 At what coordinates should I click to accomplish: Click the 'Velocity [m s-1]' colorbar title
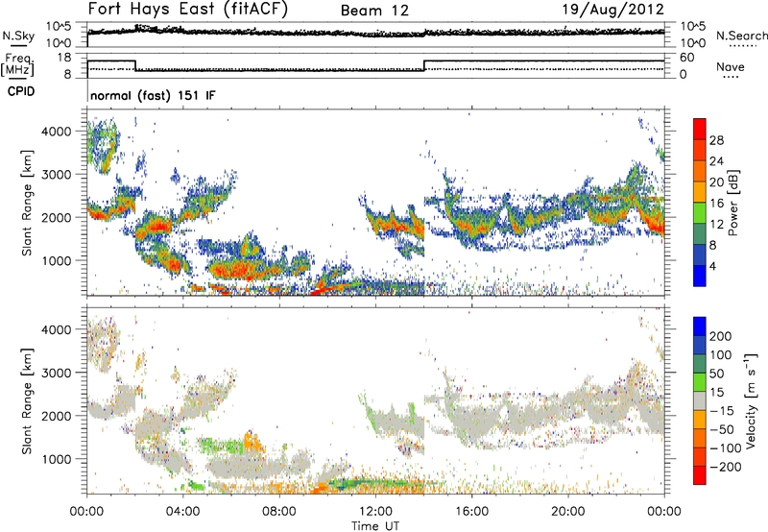tap(751, 400)
